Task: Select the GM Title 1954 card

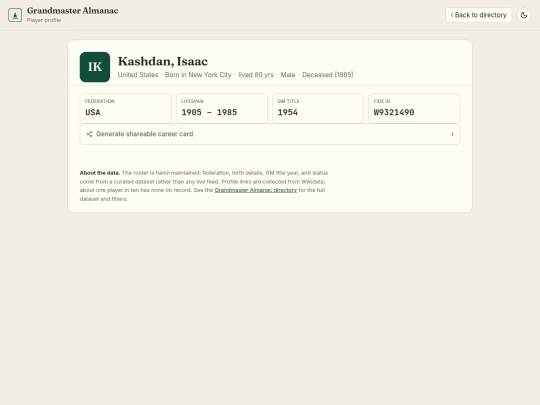Action: (x=318, y=108)
